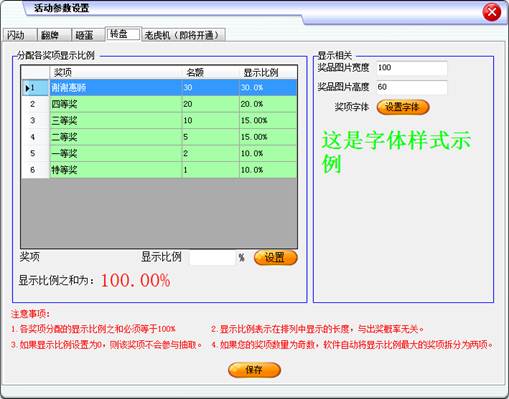Click the red 100.00% ratio sum
Screen dimensions: 509x399
[x=135, y=280]
